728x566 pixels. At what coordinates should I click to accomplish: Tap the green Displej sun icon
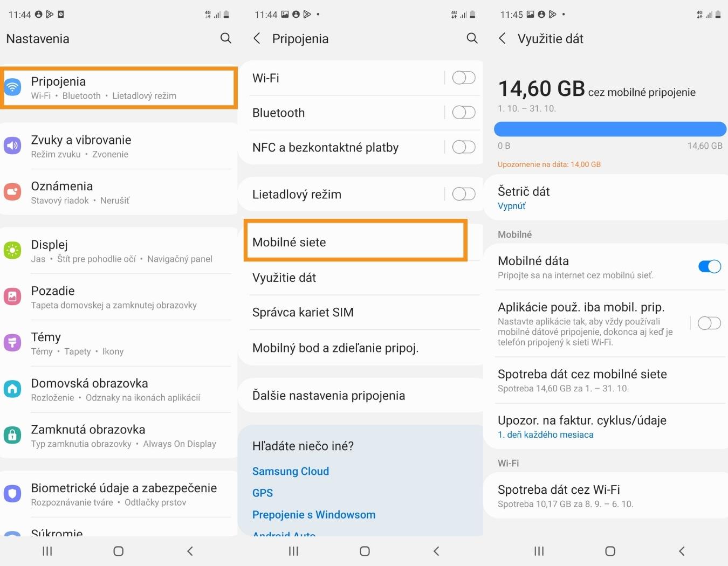click(12, 250)
